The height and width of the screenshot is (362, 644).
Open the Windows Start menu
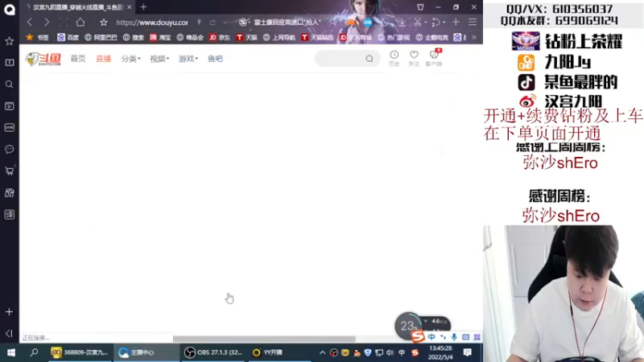pos(11,352)
